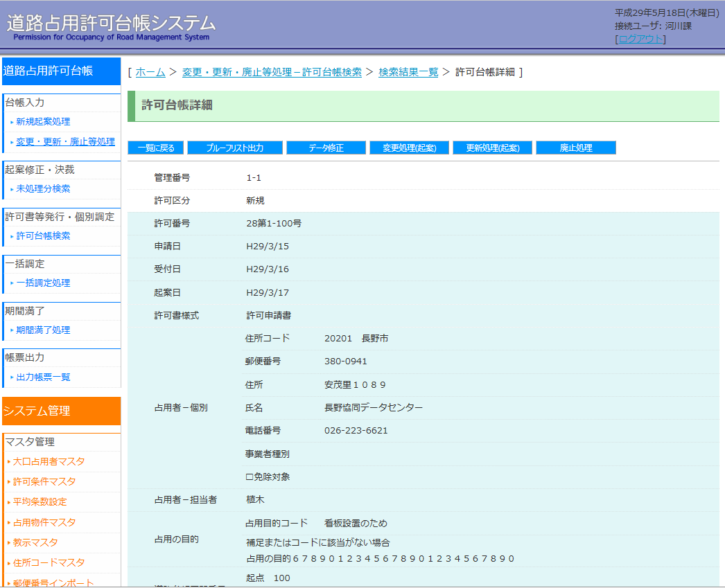This screenshot has height=588, width=725.
Task: Click the ログアウト logout link
Action: tap(640, 39)
